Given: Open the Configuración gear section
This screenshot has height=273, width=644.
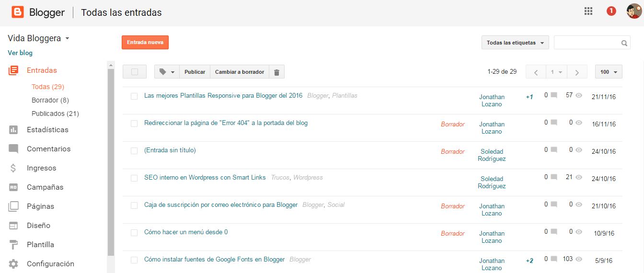Looking at the screenshot, I should pyautogui.click(x=50, y=264).
